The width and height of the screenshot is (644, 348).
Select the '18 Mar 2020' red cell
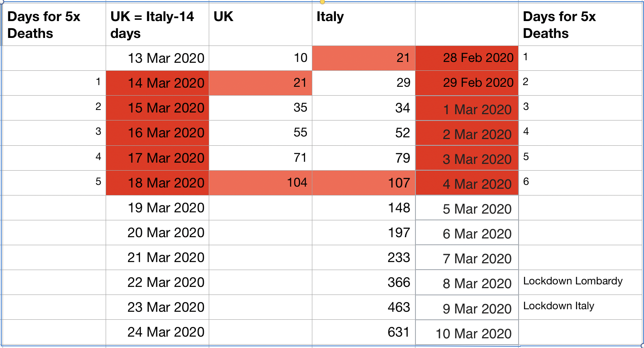click(157, 183)
